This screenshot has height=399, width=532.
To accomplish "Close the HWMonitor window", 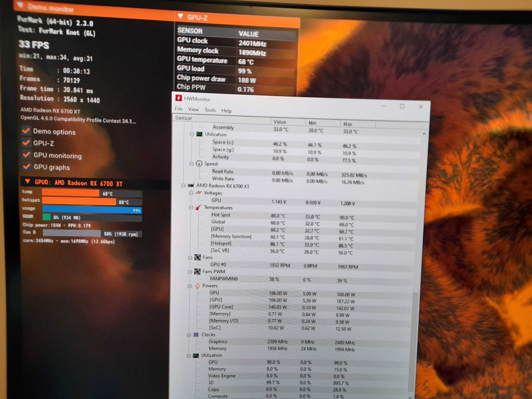I will click(421, 107).
